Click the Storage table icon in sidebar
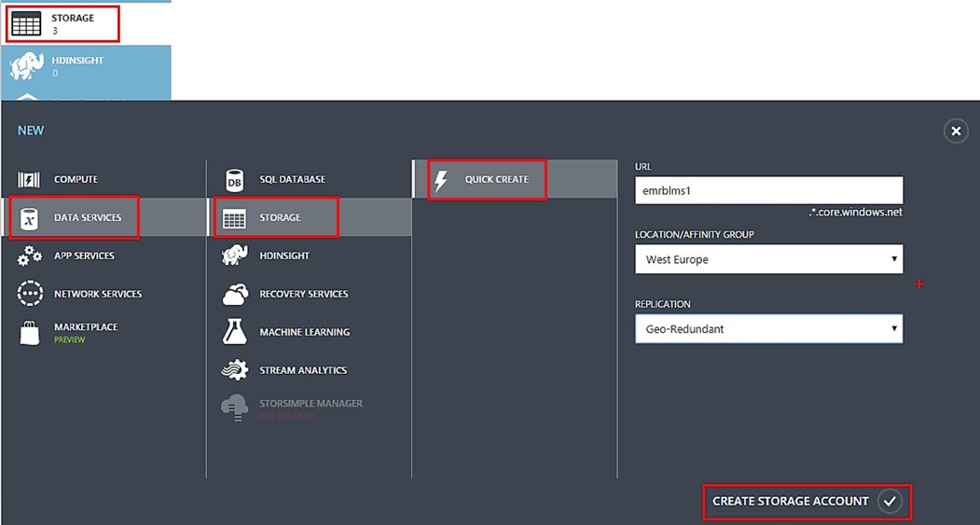Screen dimensions: 980x525 [26, 23]
